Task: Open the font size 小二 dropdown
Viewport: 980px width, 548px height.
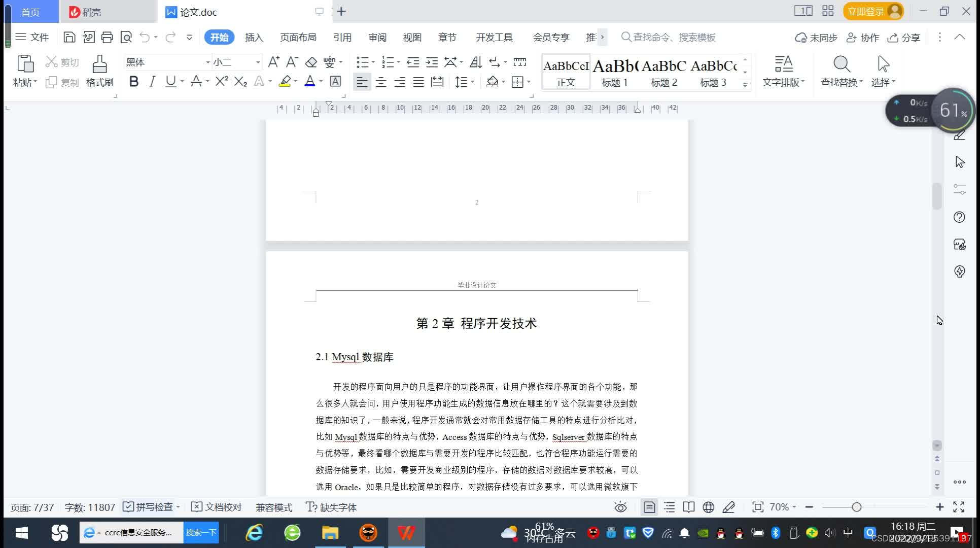Action: click(x=258, y=62)
